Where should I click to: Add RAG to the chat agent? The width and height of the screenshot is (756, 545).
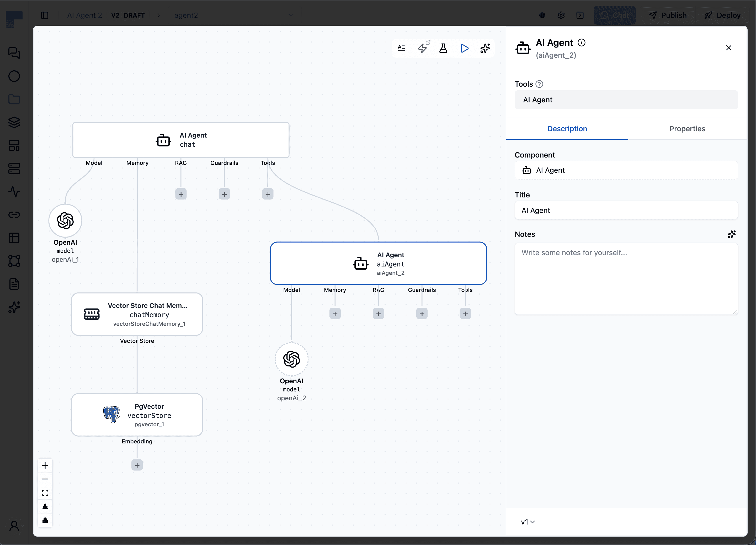(x=181, y=194)
